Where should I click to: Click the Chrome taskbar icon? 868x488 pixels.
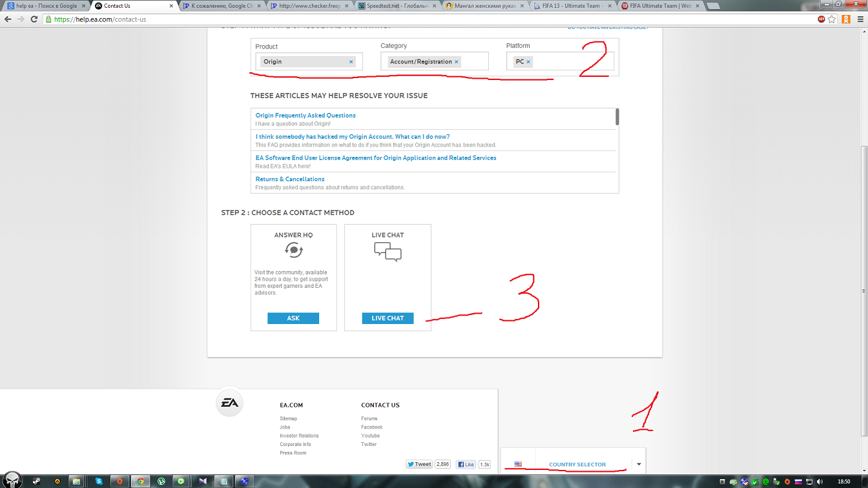[140, 481]
